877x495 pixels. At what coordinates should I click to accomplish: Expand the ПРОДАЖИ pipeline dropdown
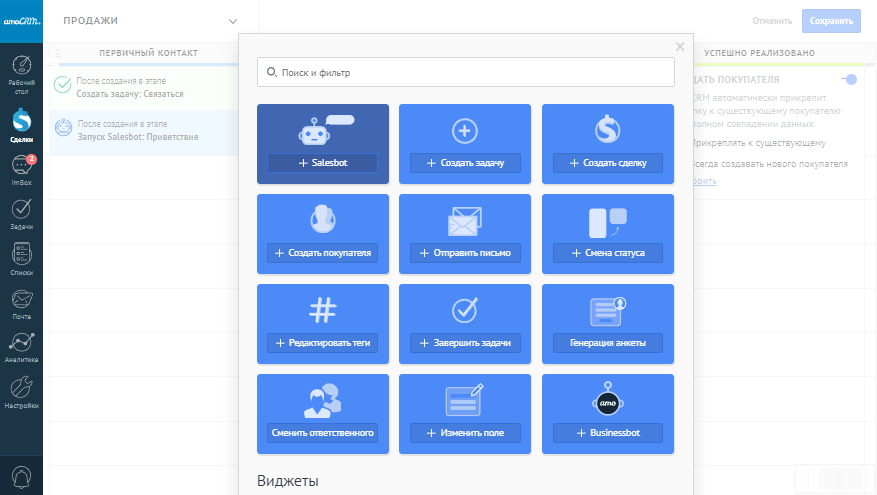click(232, 21)
